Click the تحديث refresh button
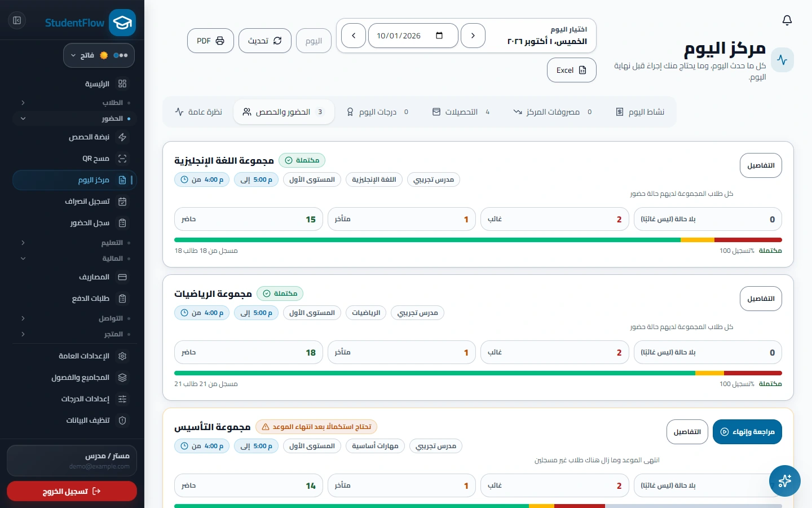This screenshot has height=508, width=812. point(265,41)
